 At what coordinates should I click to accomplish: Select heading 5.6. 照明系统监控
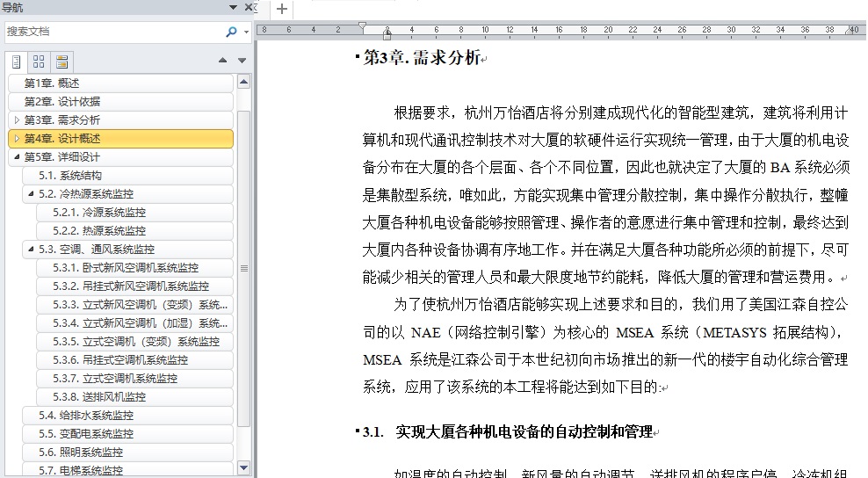pyautogui.click(x=128, y=452)
